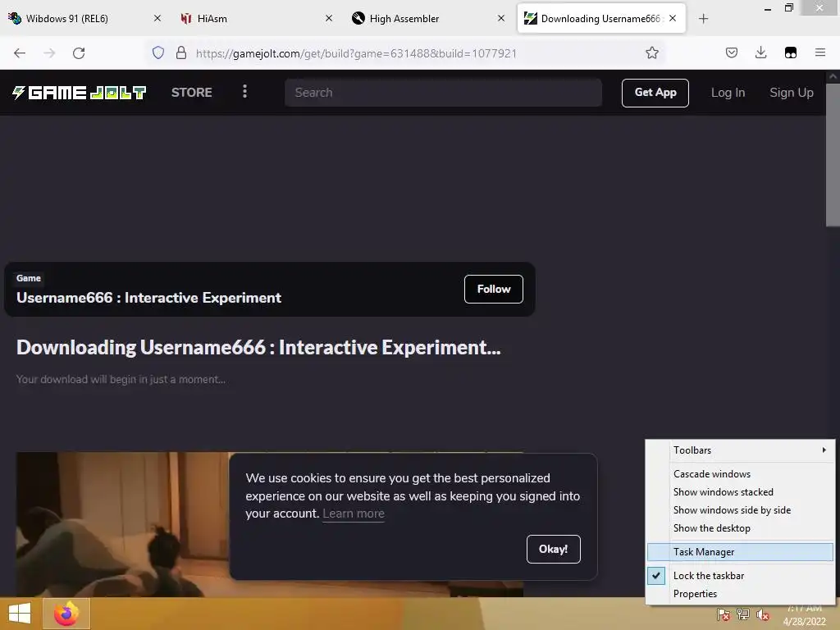Viewport: 840px width, 630px height.
Task: Open the Windows Start button
Action: pos(20,614)
